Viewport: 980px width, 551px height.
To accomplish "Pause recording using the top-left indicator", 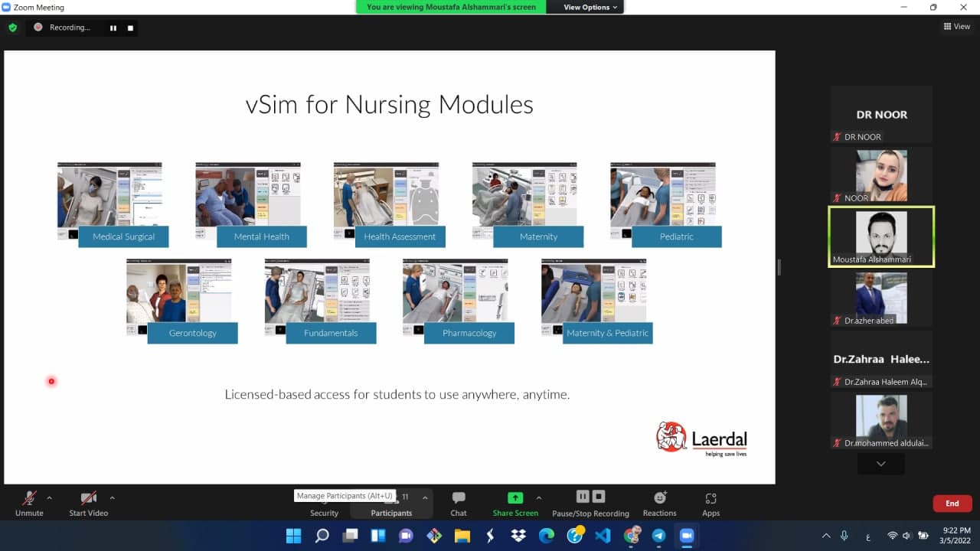I will click(113, 28).
